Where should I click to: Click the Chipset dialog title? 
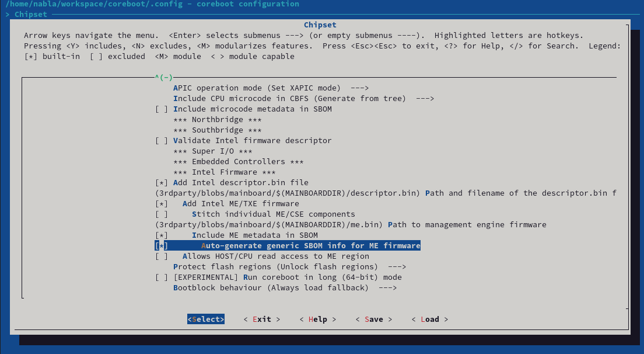pos(320,25)
